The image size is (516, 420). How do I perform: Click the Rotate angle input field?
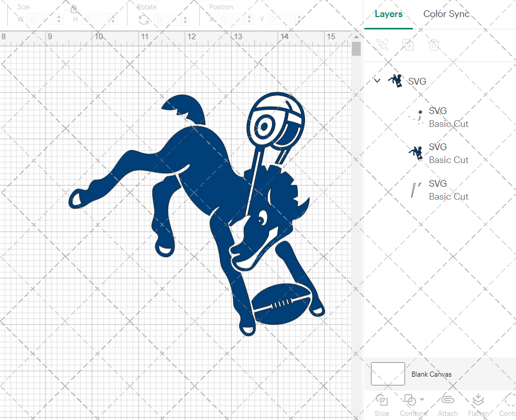pos(167,20)
